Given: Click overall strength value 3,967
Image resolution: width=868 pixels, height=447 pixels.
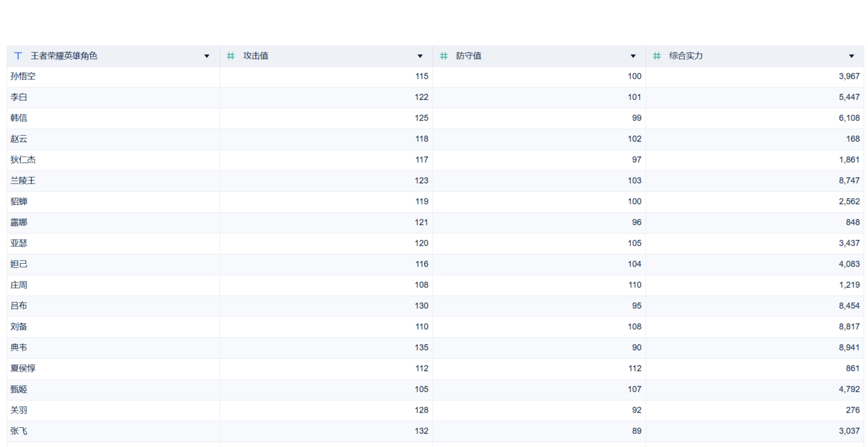Looking at the screenshot, I should click(849, 77).
